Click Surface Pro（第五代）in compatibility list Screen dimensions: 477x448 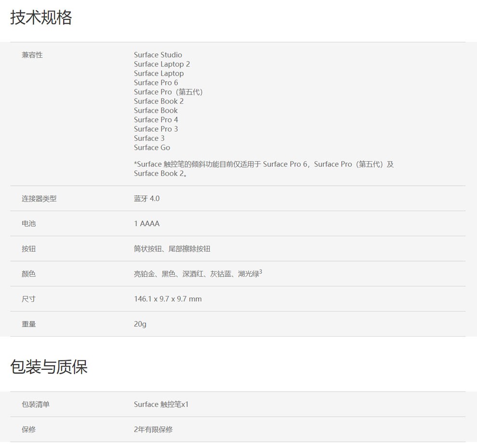(x=168, y=92)
